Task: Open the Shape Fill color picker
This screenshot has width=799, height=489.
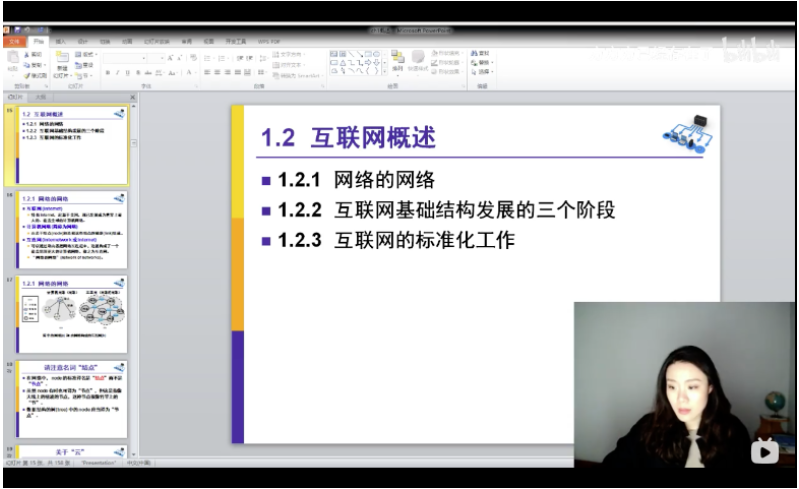Action: (446, 53)
